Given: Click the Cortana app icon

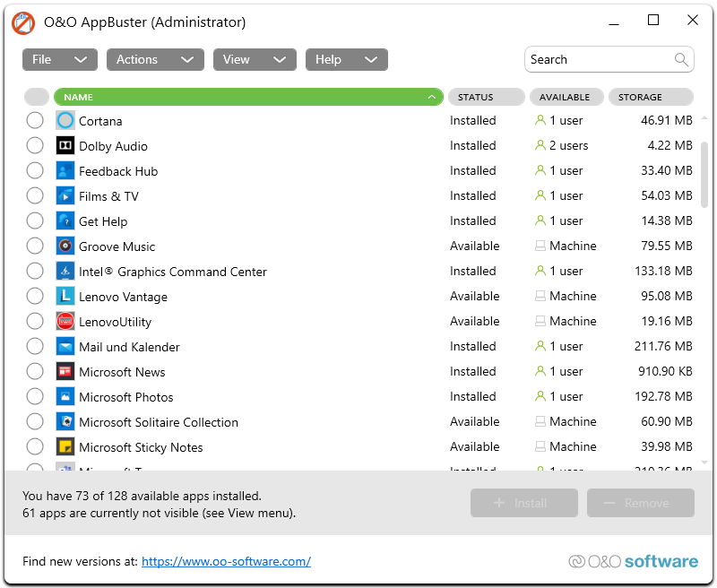Looking at the screenshot, I should 65,120.
